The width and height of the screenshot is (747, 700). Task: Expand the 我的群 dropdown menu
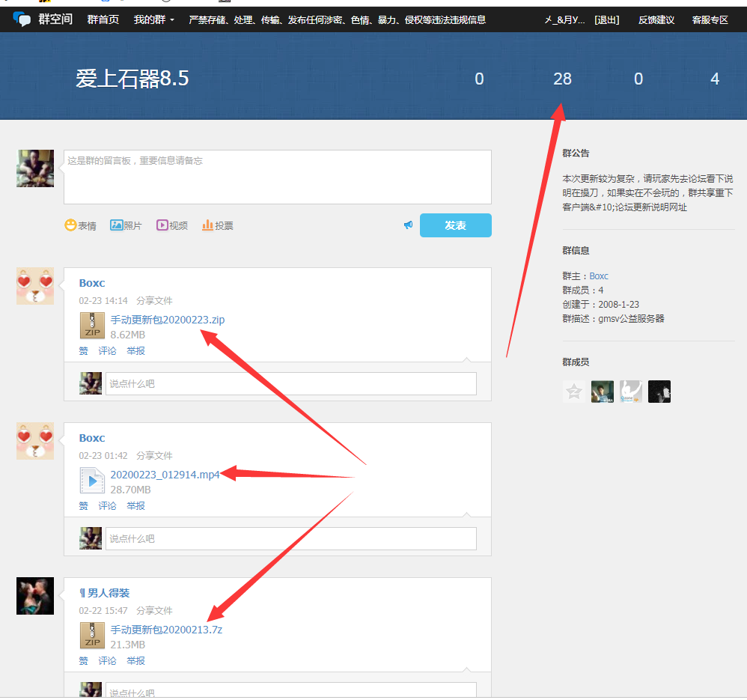click(x=153, y=20)
